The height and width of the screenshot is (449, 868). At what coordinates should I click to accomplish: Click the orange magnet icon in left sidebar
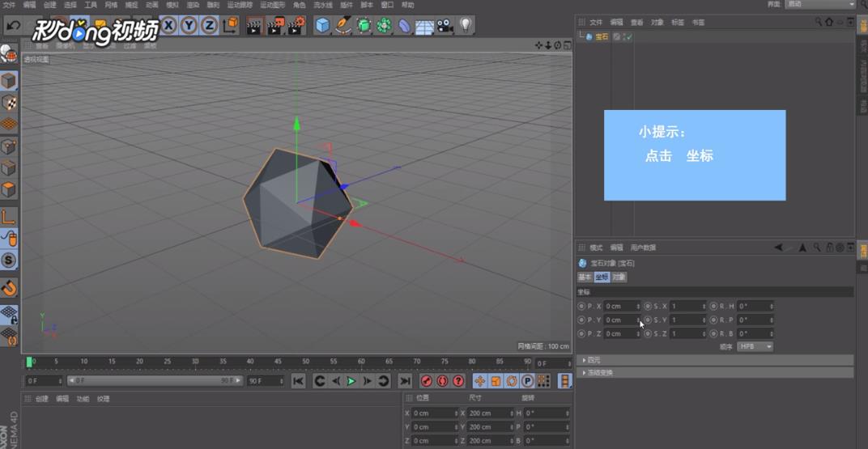pos(9,287)
